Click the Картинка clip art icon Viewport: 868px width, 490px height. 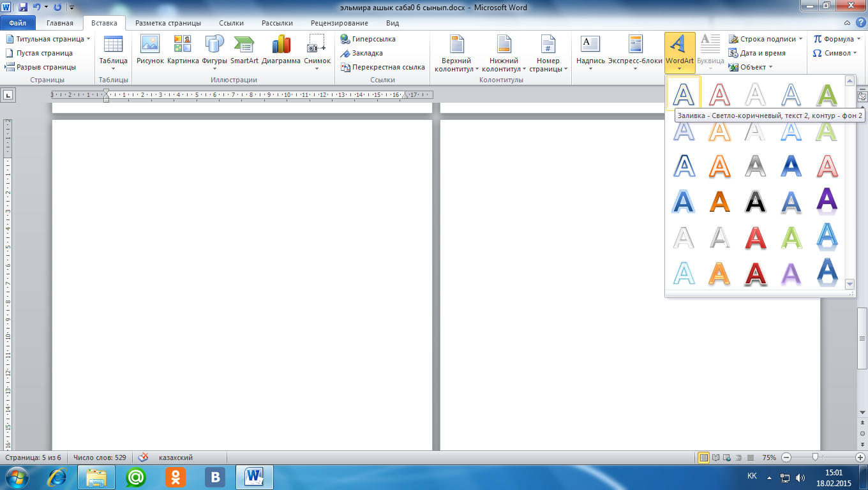183,50
